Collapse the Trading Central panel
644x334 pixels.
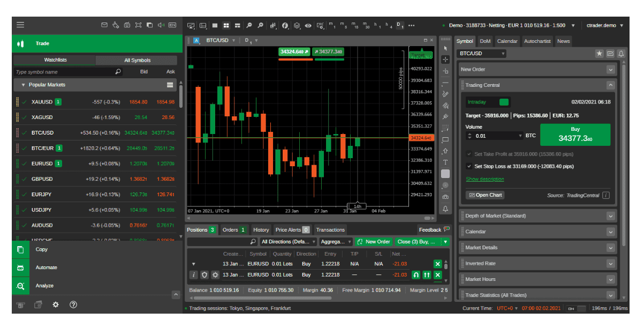(610, 85)
